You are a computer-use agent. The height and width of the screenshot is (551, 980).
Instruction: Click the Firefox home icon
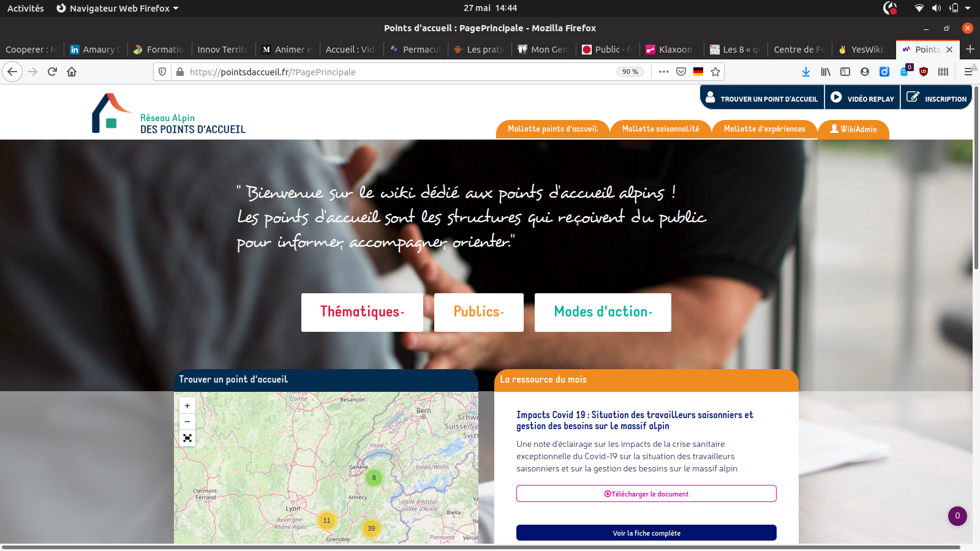72,72
